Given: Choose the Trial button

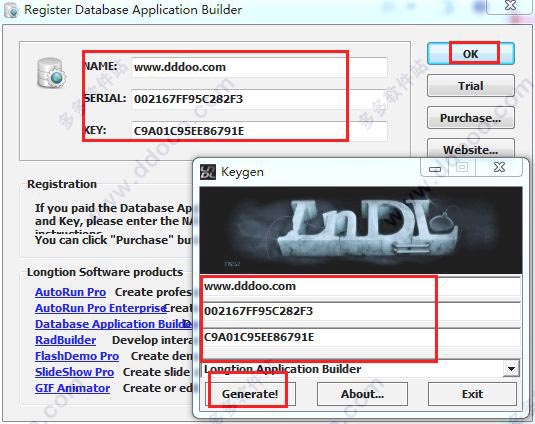Looking at the screenshot, I should tap(471, 86).
